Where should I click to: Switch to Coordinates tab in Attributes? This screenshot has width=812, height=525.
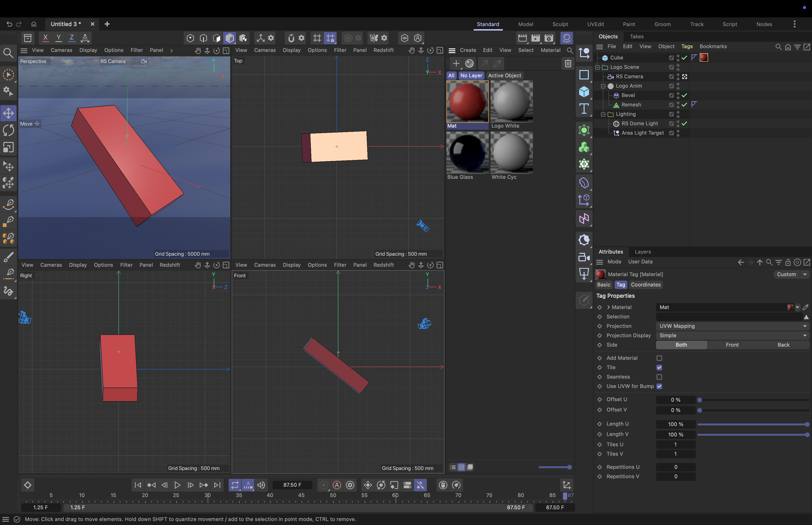click(645, 285)
